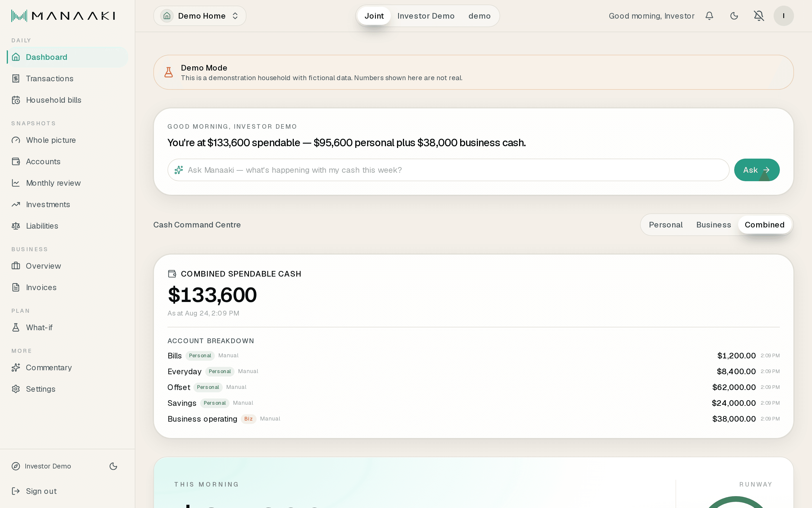Show Business cash view
The image size is (812, 508).
pos(713,225)
